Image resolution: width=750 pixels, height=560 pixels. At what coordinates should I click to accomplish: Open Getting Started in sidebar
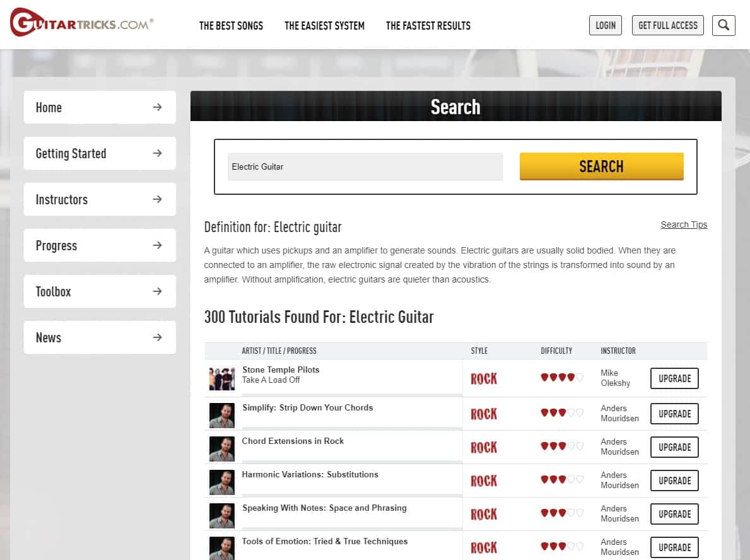[100, 153]
